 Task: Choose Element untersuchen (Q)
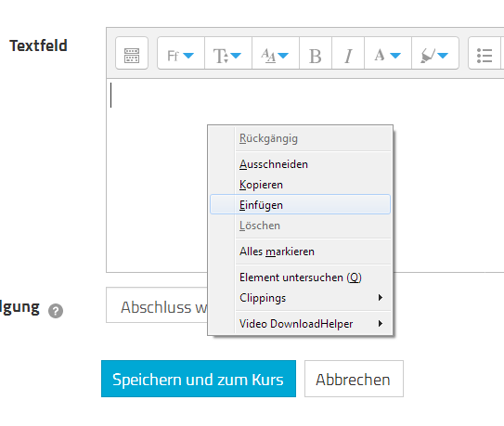pos(300,278)
